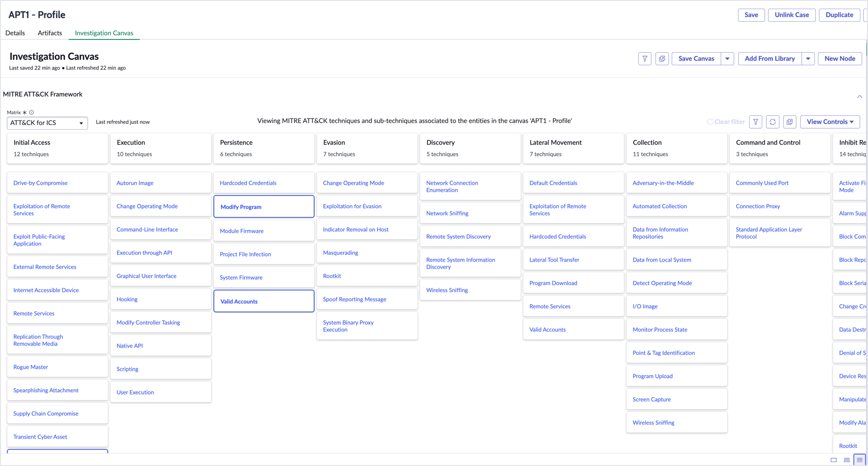Select the Persistence tactic header
This screenshot has height=466, width=868.
point(264,148)
